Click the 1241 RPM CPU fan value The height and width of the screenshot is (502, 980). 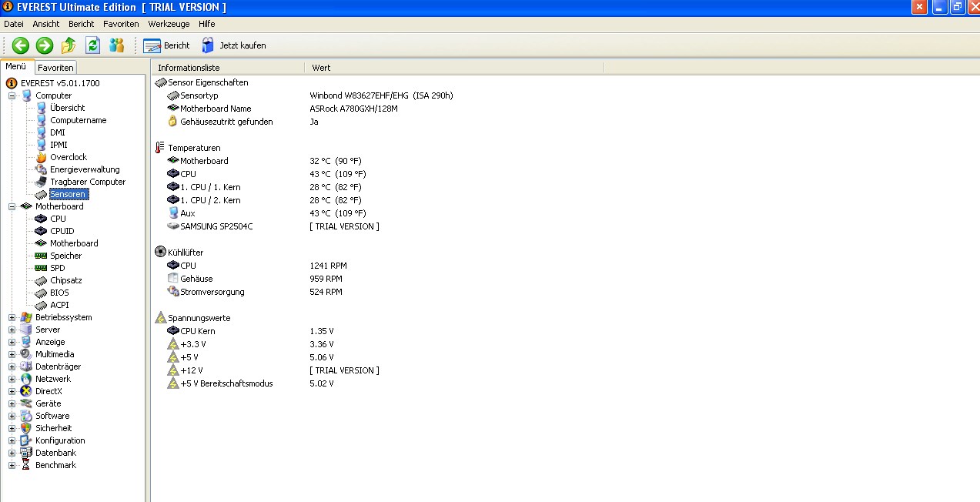(x=329, y=266)
